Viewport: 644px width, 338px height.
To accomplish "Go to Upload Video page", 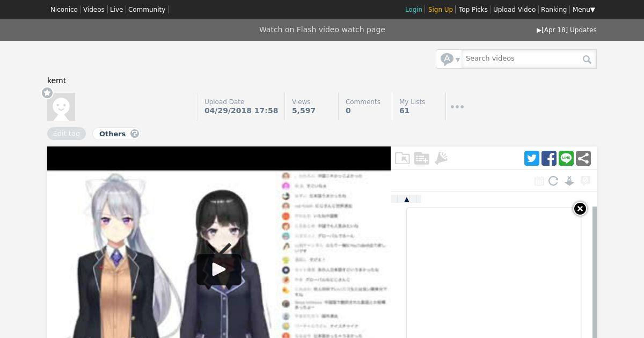I will click(514, 10).
